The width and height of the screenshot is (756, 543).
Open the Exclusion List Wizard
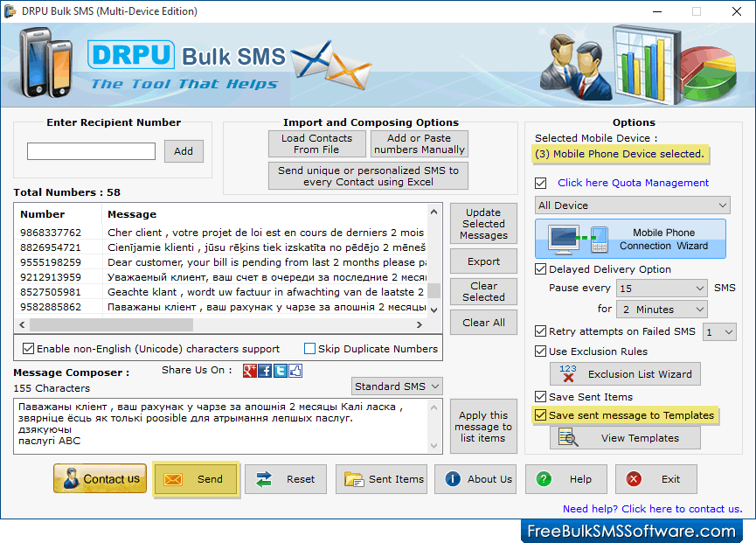tap(625, 373)
